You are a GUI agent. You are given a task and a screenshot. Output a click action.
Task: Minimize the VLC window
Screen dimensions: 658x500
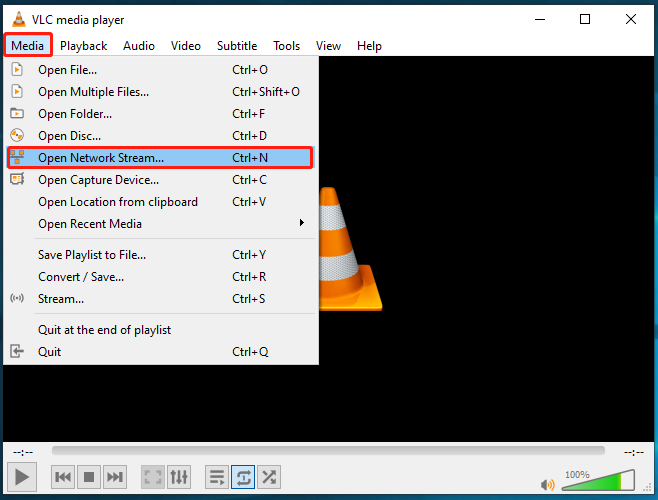pyautogui.click(x=540, y=19)
